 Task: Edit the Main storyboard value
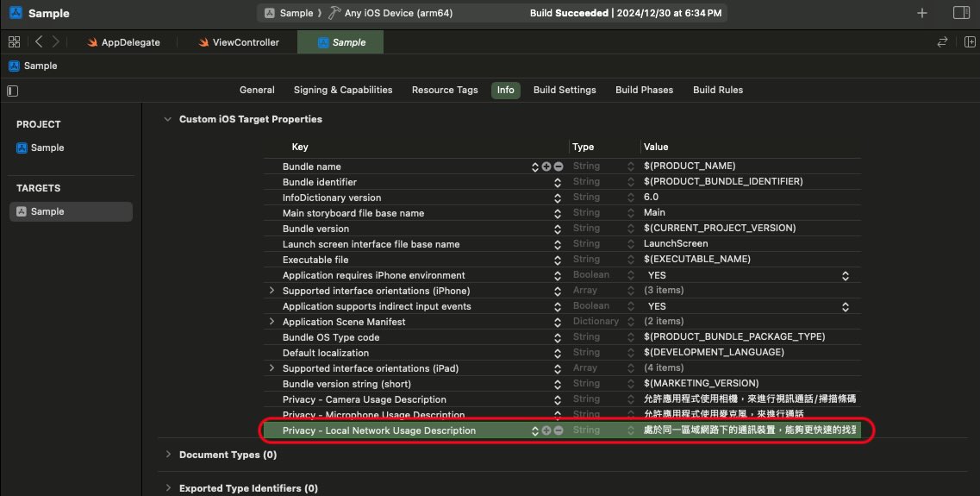pyautogui.click(x=654, y=213)
